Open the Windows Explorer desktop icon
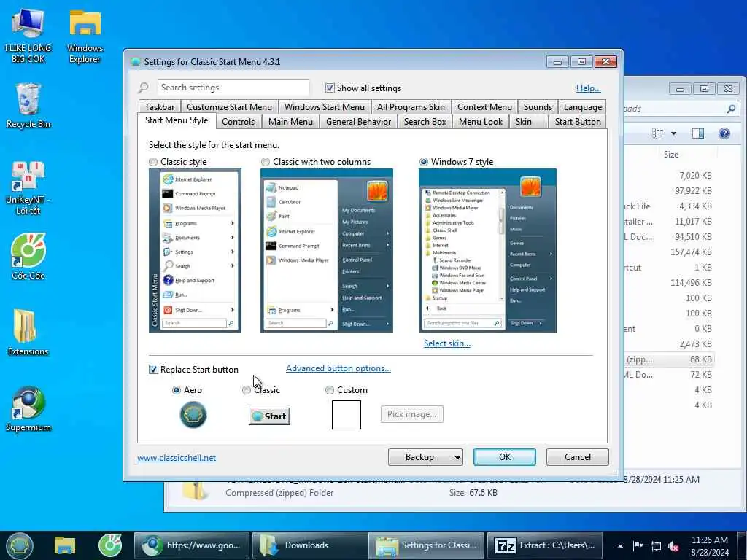The image size is (747, 560). pos(85,36)
